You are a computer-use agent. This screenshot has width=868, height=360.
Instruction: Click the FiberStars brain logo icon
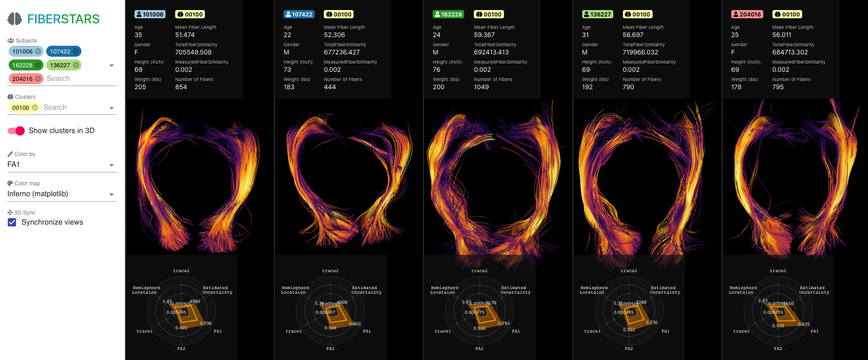pos(15,19)
